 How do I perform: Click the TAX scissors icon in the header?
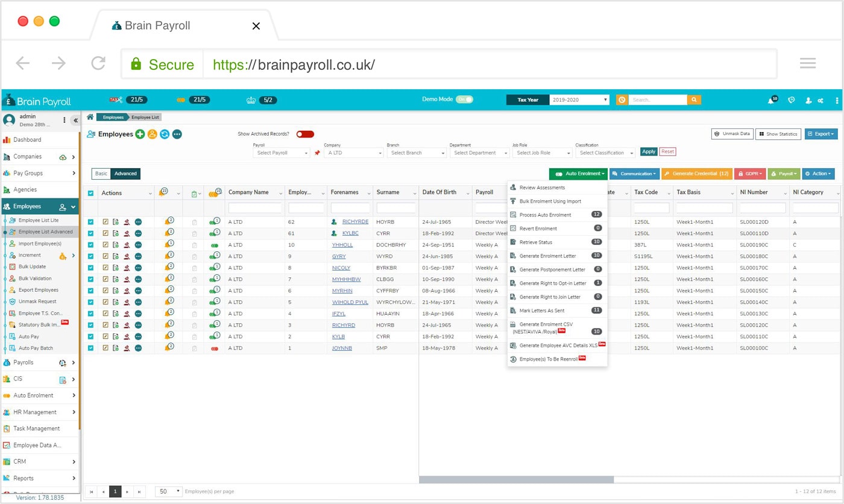[x=116, y=99]
